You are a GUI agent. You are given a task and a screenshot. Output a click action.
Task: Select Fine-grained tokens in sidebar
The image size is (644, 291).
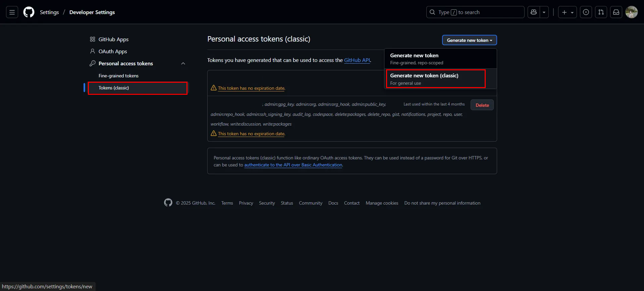118,76
